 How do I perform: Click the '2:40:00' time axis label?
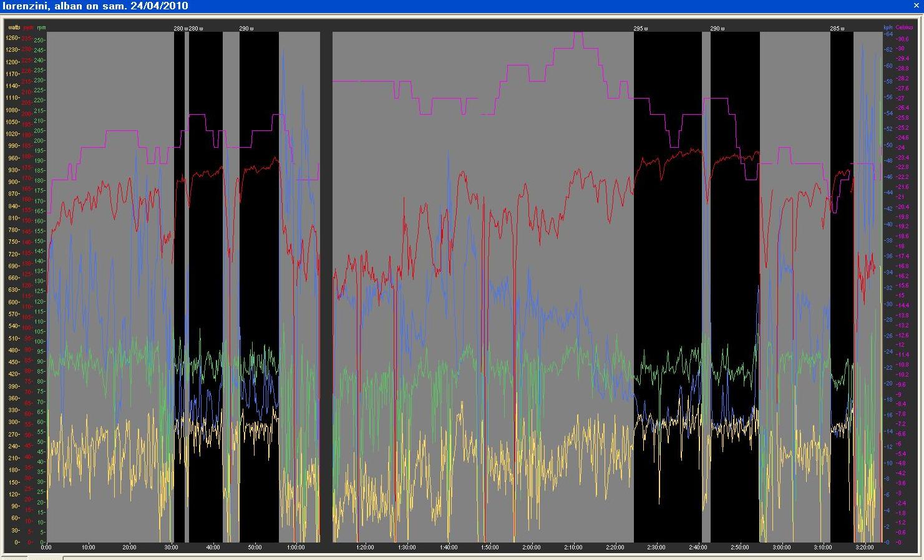coord(698,548)
